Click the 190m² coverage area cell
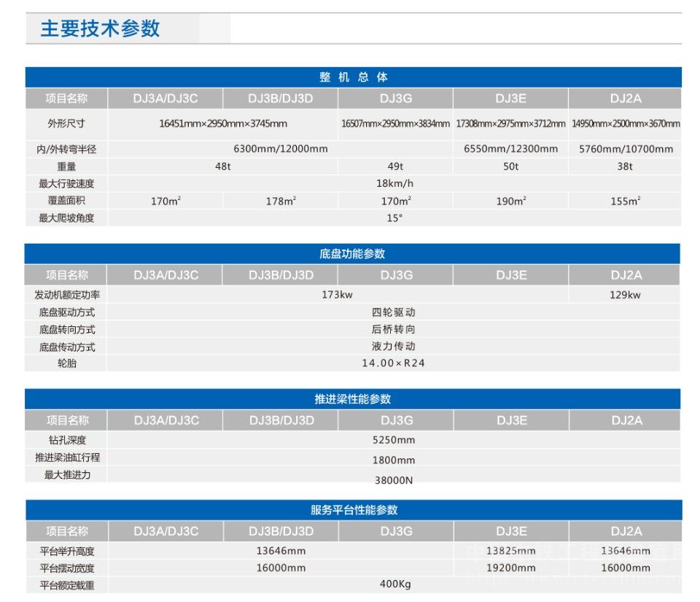Screen dimensions: 700x602 click(511, 201)
